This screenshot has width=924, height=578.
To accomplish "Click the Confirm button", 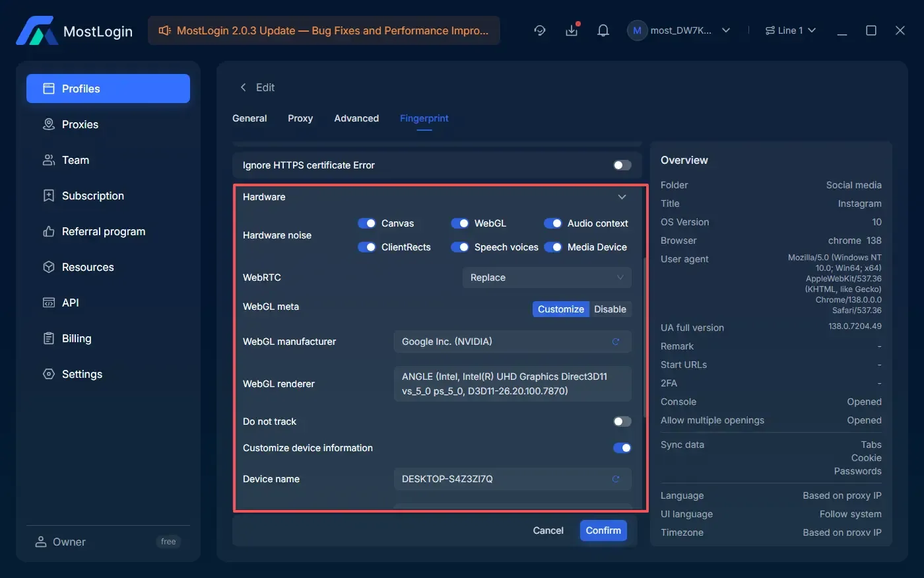I will click(603, 530).
